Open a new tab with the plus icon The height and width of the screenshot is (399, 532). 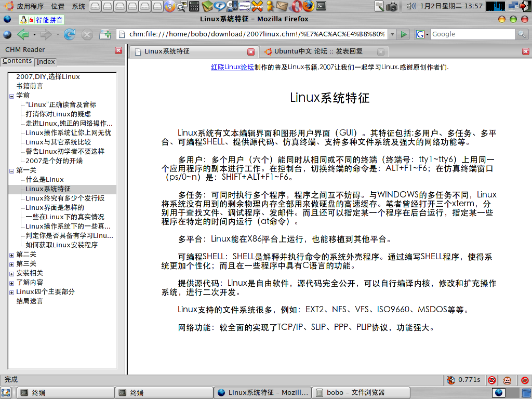tap(105, 34)
